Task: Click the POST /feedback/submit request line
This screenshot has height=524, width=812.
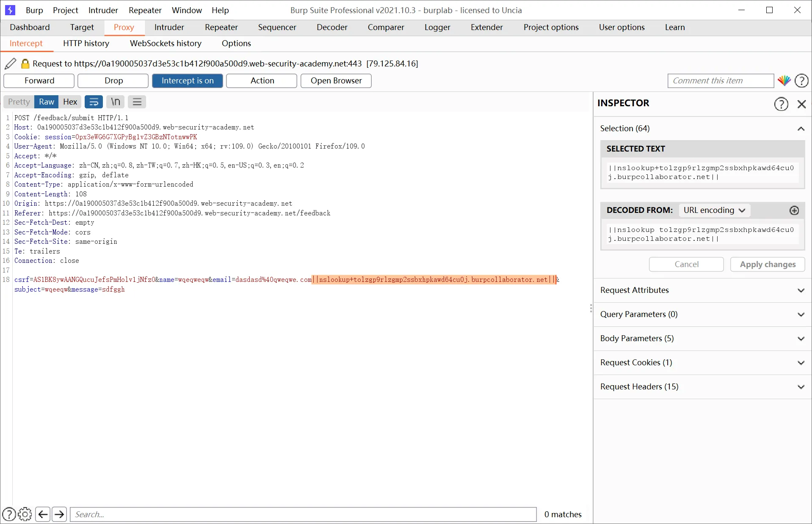Action: tap(71, 118)
